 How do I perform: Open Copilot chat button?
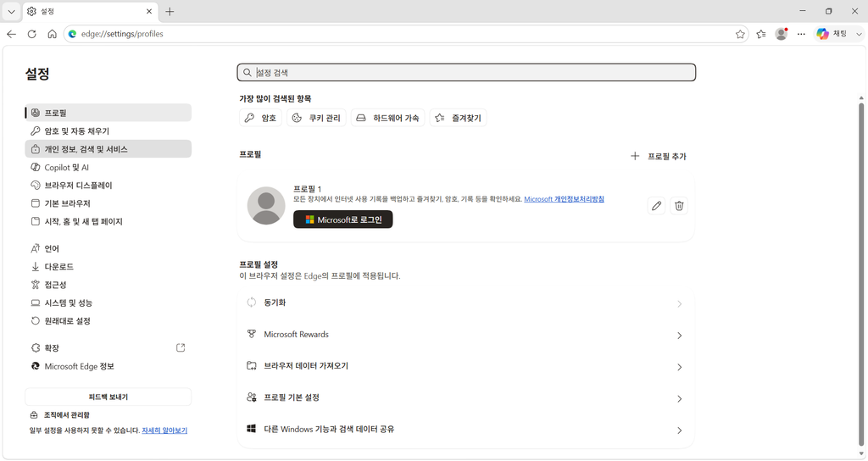(832, 34)
